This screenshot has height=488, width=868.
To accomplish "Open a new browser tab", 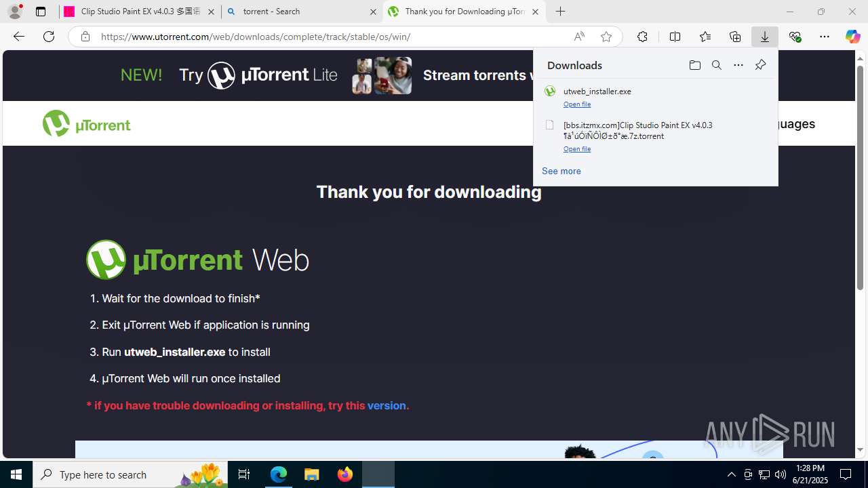I will pyautogui.click(x=560, y=12).
